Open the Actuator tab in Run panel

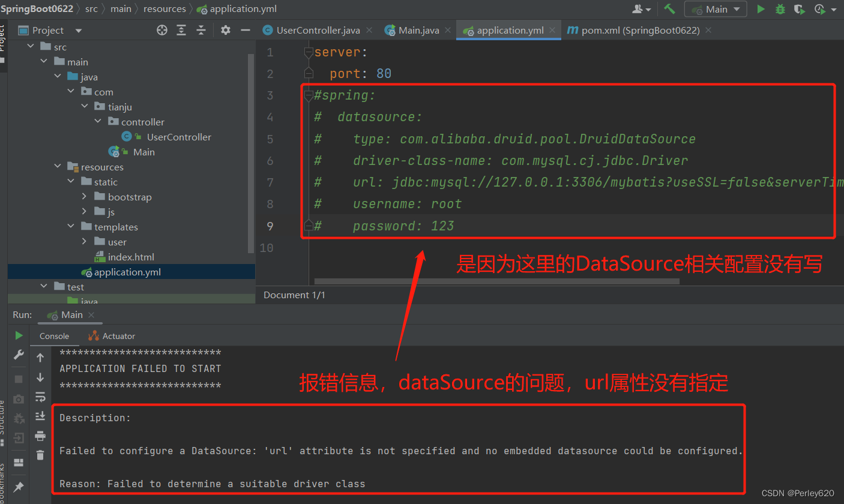tap(112, 336)
